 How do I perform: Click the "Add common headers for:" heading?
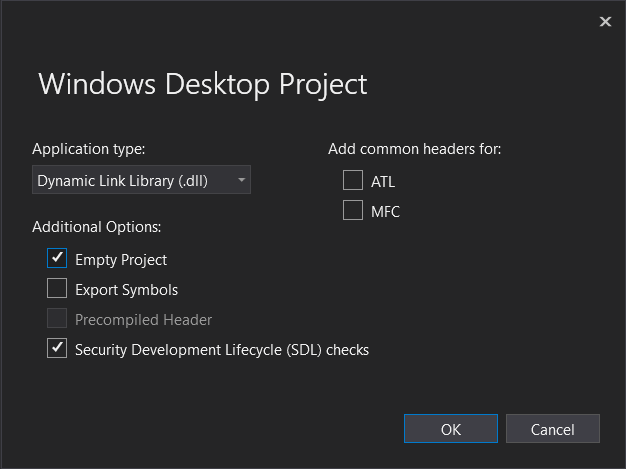[x=415, y=149]
